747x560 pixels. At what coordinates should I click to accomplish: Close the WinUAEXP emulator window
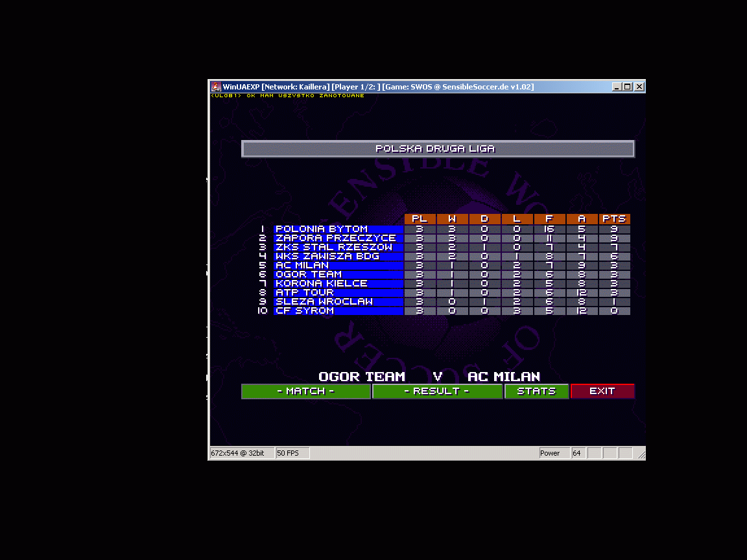[x=639, y=87]
